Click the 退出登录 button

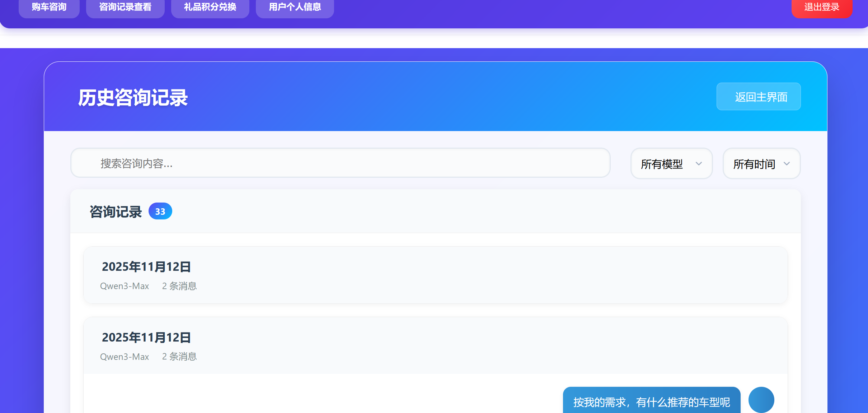[822, 7]
